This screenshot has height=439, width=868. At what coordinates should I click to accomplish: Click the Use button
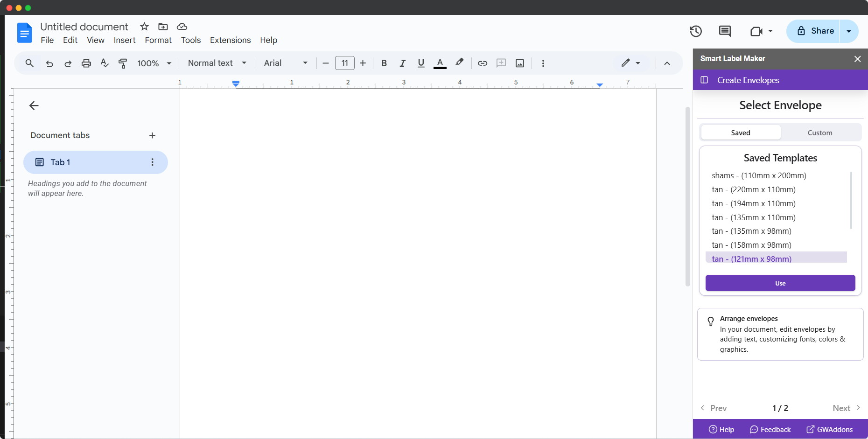tap(780, 283)
